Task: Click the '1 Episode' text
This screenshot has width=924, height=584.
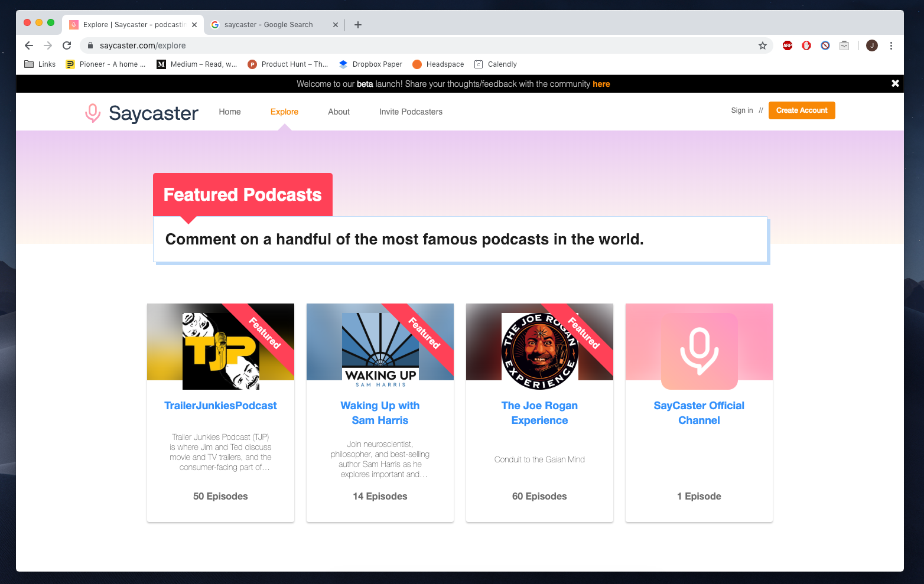Action: [699, 497]
